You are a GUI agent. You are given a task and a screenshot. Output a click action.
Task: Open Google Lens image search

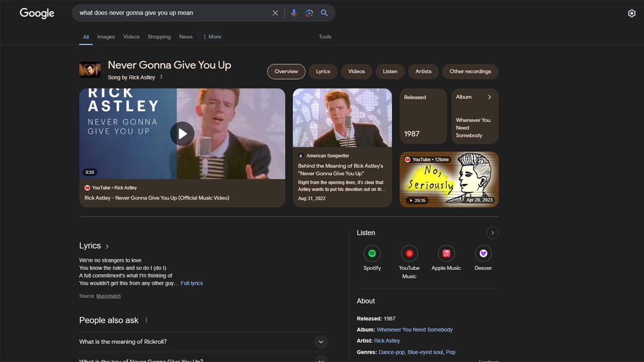pos(309,13)
